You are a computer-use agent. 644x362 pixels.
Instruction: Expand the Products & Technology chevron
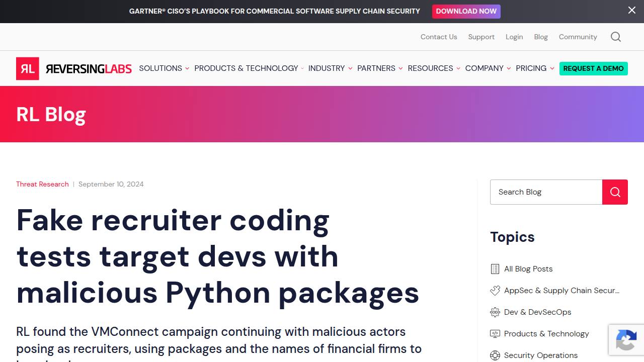[302, 68]
